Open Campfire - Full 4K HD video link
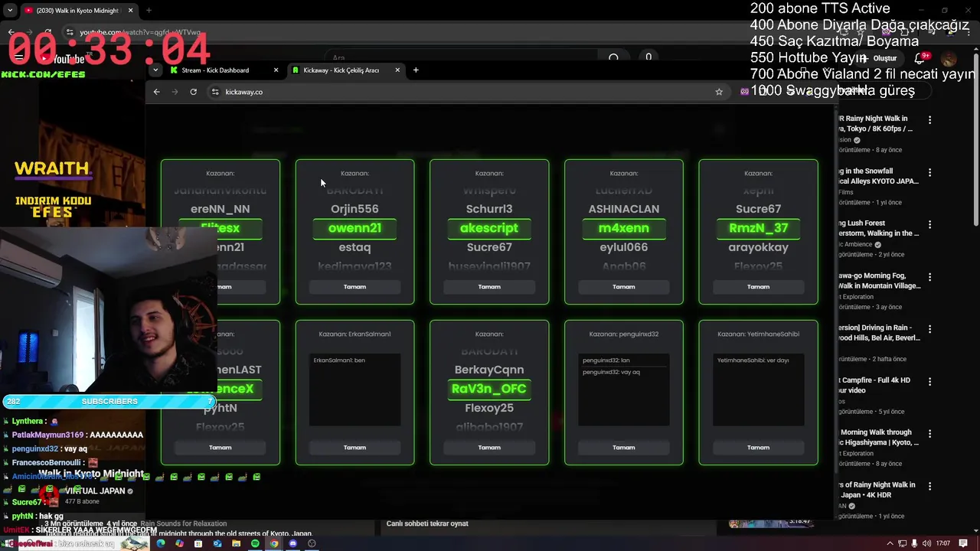980x551 pixels. coord(875,385)
